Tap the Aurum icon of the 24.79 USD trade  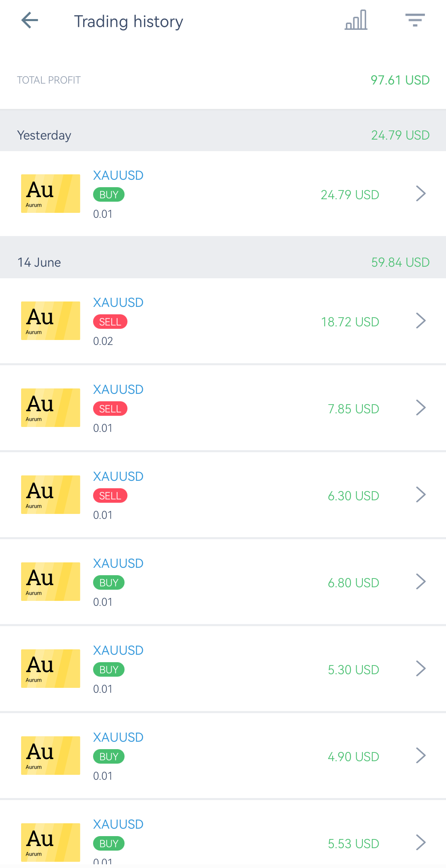(x=50, y=193)
